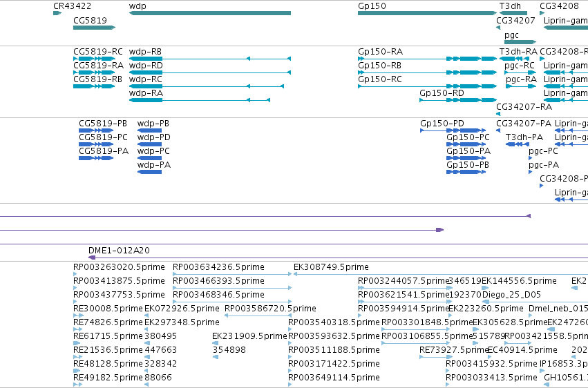Image resolution: width=588 pixels, height=388 pixels.
Task: Click transcript Gp150-RA
Action: 428,59
